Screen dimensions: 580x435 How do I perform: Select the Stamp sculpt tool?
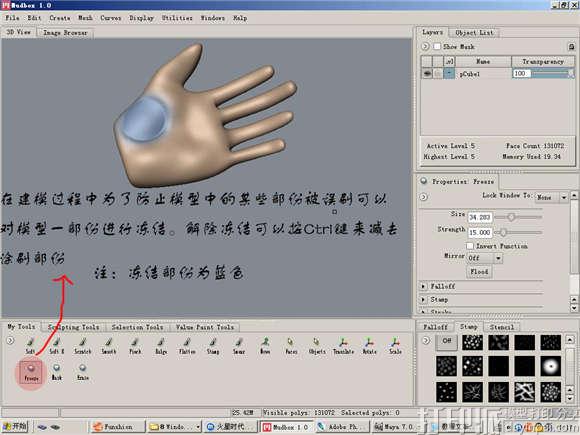click(213, 345)
